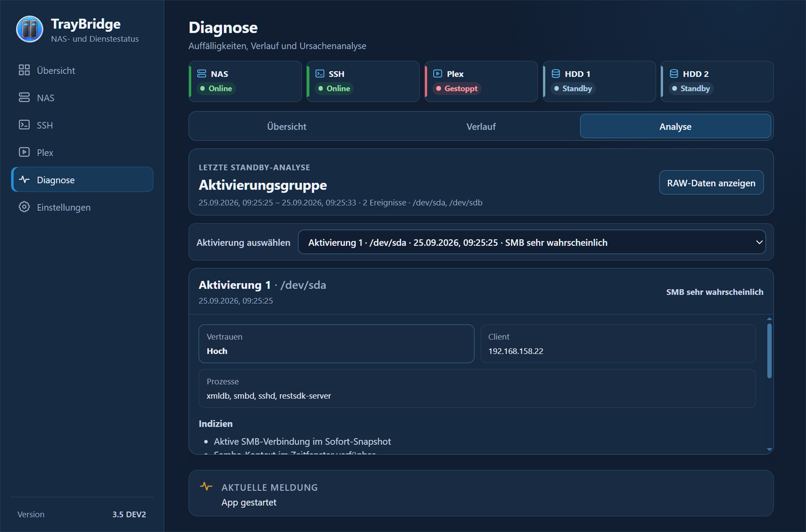This screenshot has height=532, width=806.
Task: Click the SSH Online status badge
Action: [x=334, y=88]
